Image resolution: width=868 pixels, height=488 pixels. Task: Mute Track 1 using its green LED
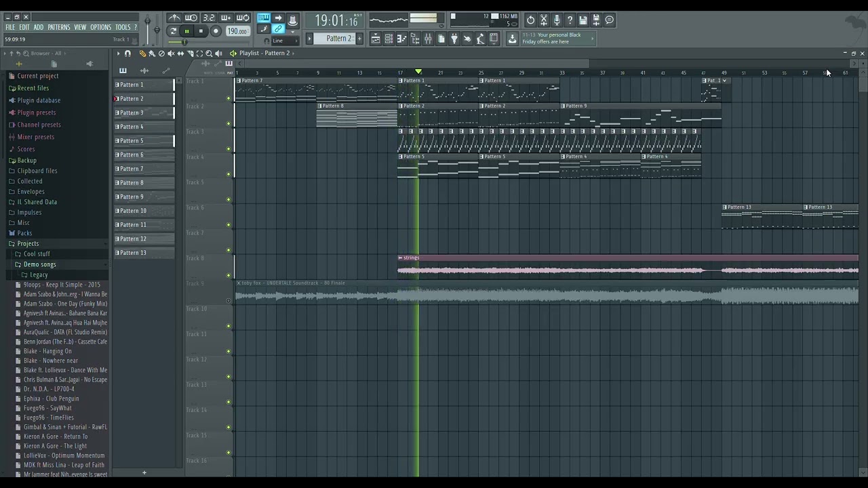pos(229,98)
